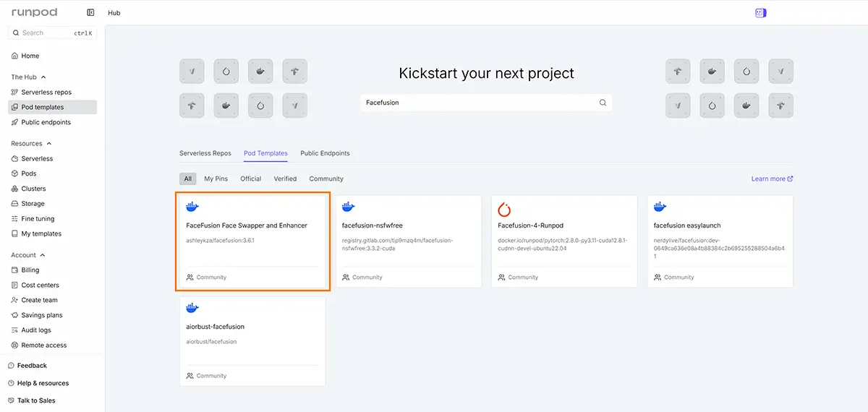Viewport: 868px width, 412px height.
Task: Click the Savings plans icon
Action: (x=14, y=315)
